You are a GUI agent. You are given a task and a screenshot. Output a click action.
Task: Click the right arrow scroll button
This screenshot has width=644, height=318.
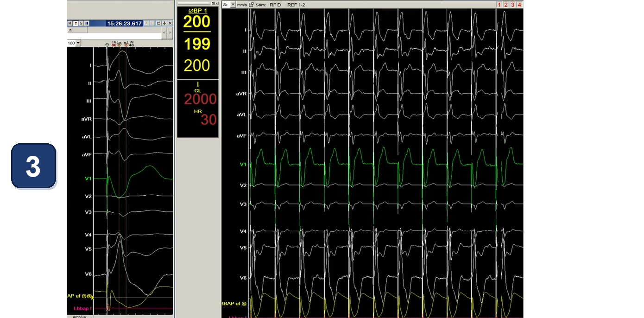170,33
